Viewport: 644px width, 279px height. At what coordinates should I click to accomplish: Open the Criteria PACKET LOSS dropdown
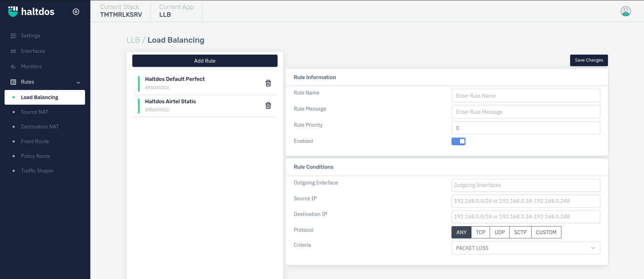(x=526, y=248)
